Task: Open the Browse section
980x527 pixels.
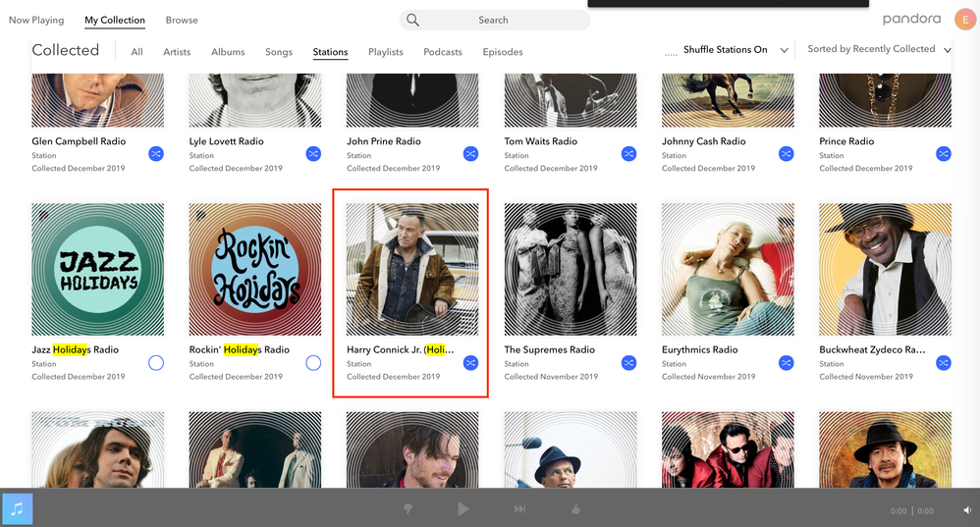Action: click(x=182, y=20)
